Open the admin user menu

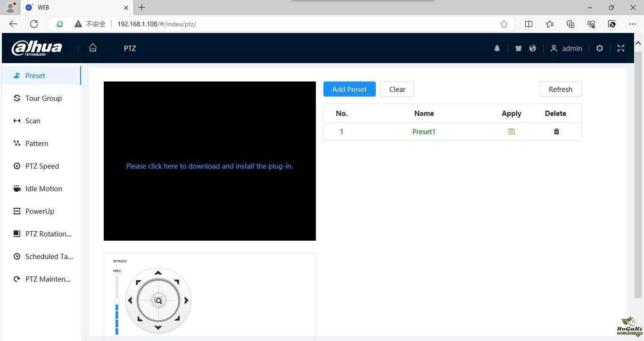click(x=566, y=48)
